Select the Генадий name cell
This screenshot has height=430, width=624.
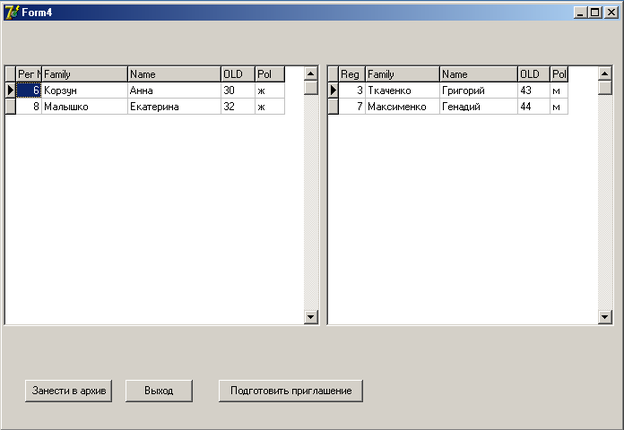tap(478, 107)
